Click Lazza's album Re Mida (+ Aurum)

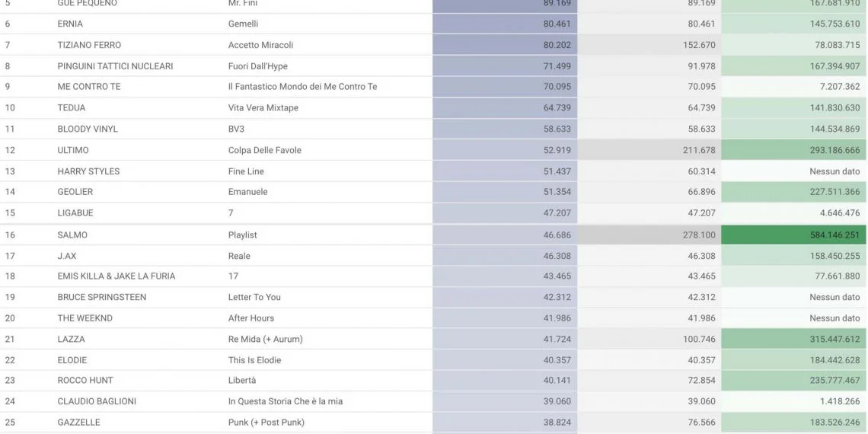pyautogui.click(x=265, y=339)
